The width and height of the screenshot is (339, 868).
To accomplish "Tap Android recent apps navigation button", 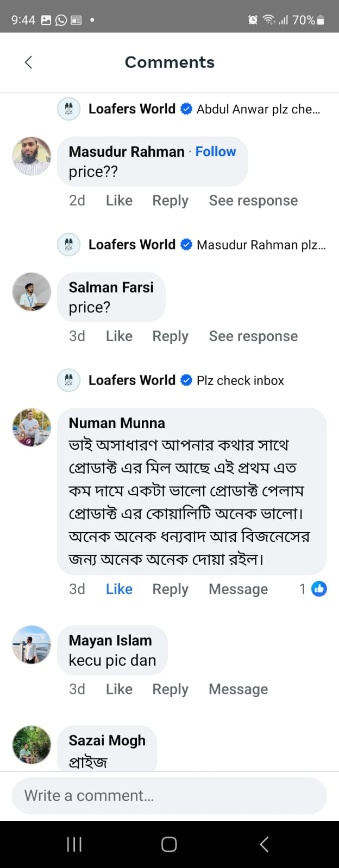I will (x=74, y=844).
